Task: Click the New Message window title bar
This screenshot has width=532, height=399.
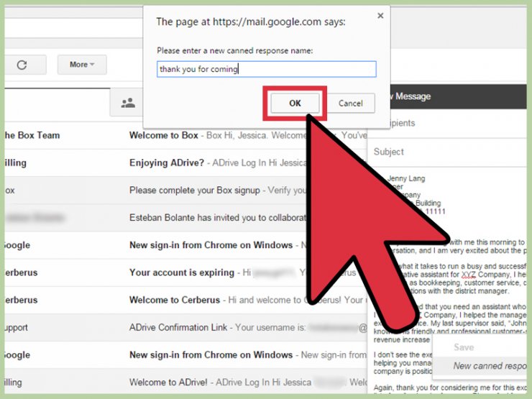Action: [x=453, y=96]
